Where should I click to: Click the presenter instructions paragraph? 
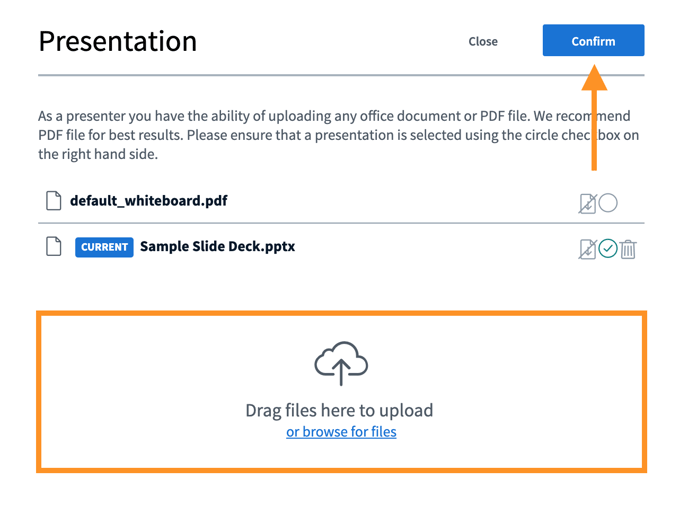300,135
